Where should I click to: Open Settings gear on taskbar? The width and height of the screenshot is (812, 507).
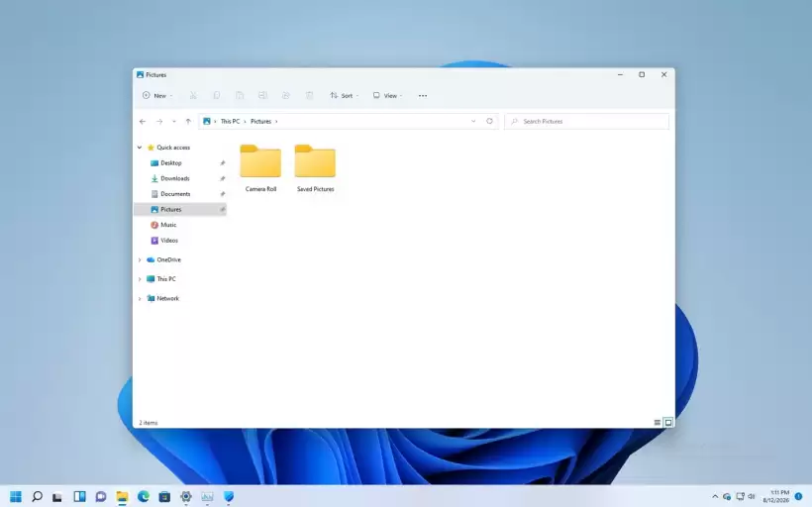186,497
